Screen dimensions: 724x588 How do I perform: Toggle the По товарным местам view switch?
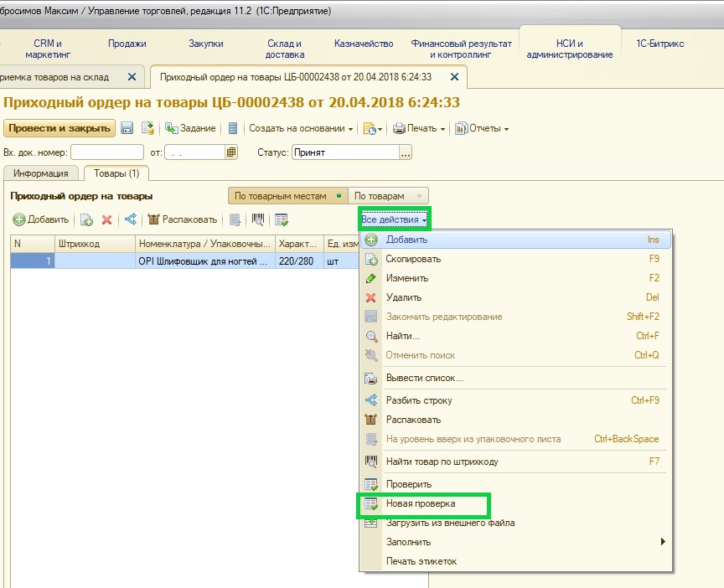[x=287, y=196]
